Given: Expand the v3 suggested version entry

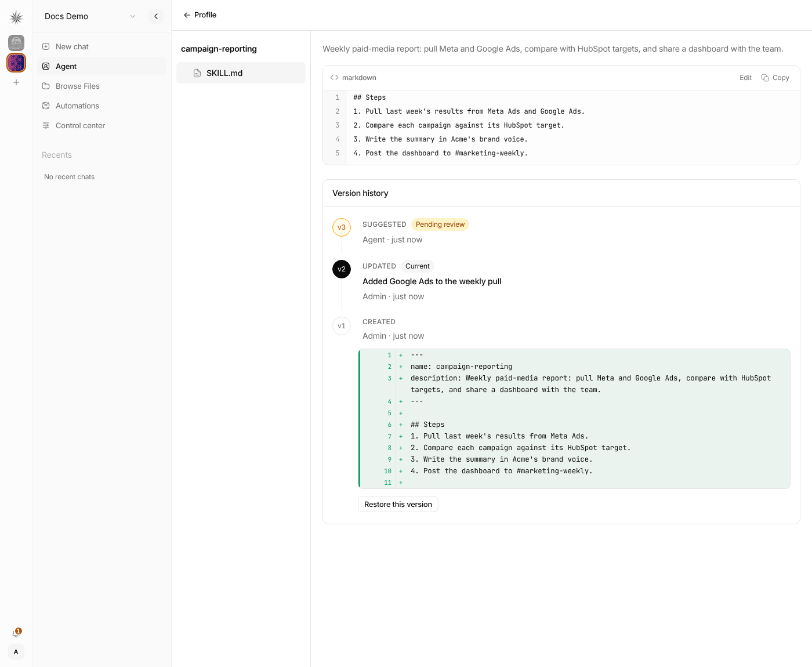Looking at the screenshot, I should 342,227.
